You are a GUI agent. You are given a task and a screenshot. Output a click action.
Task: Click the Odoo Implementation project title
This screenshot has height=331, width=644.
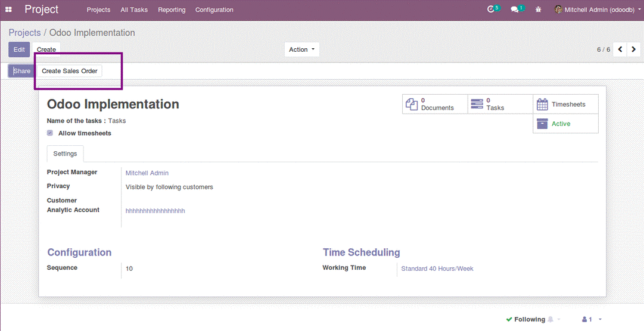tap(113, 104)
